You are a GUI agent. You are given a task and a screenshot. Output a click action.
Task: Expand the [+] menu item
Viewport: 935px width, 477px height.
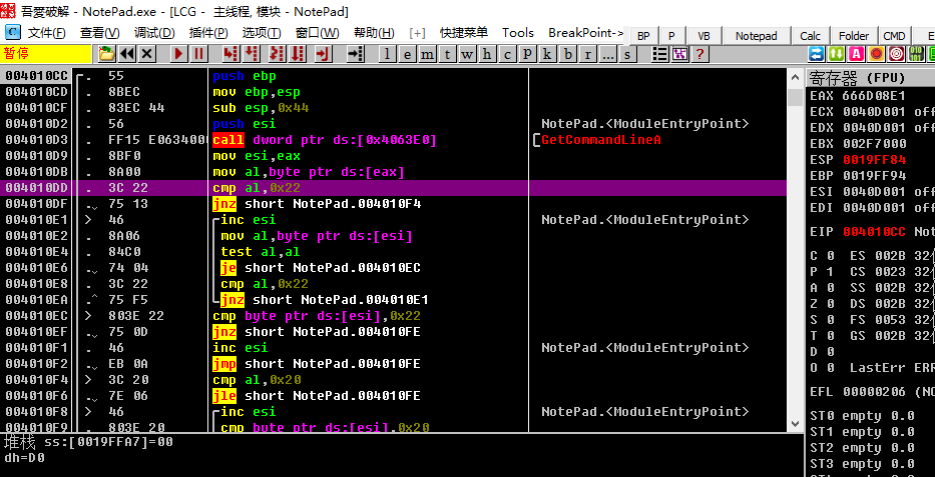click(417, 33)
